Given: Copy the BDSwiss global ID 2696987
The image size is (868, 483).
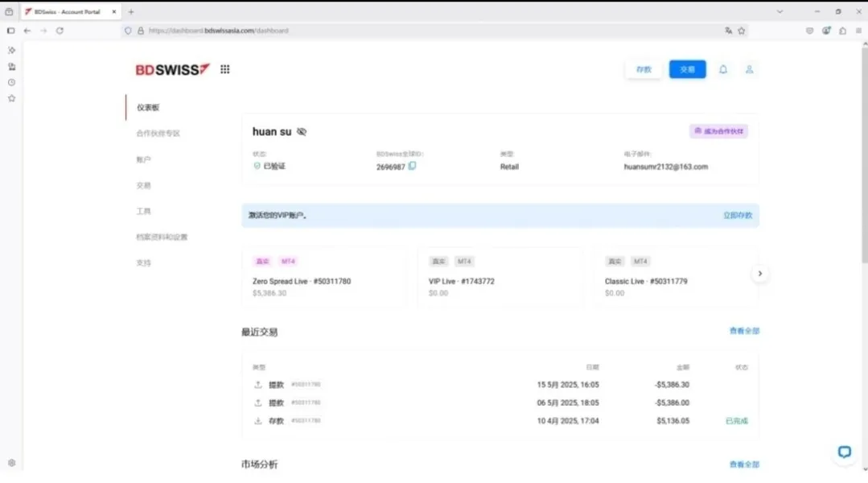Looking at the screenshot, I should (413, 166).
